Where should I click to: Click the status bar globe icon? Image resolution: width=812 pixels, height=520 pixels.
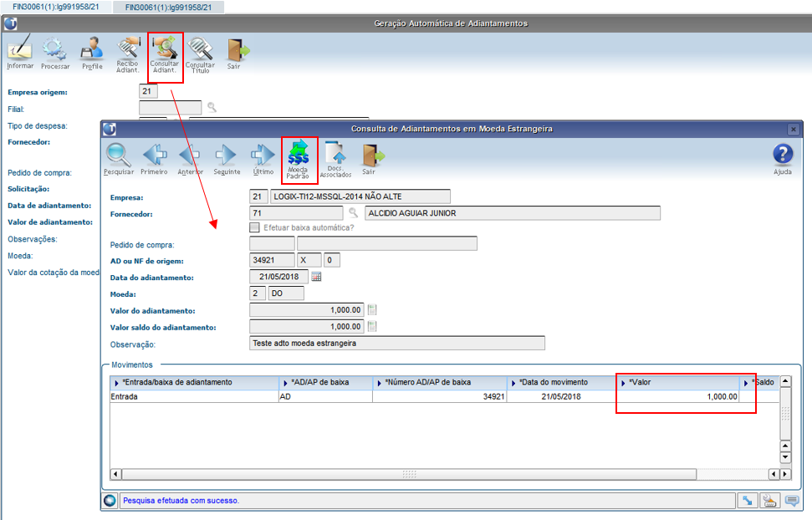tap(110, 500)
